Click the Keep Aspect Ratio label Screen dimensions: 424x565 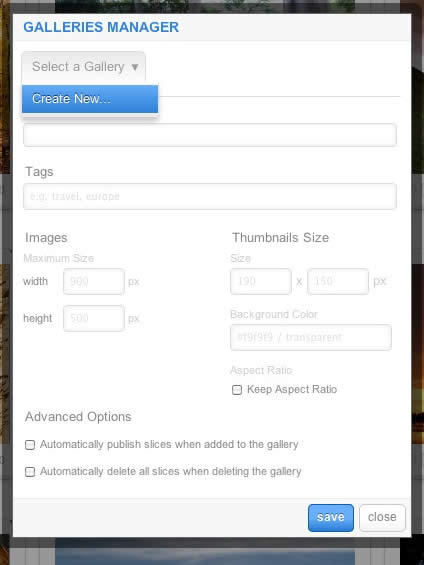coord(292,390)
